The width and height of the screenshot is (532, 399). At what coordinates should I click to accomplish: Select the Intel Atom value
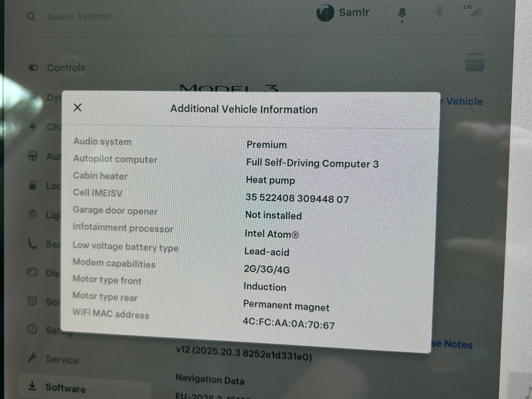[272, 234]
